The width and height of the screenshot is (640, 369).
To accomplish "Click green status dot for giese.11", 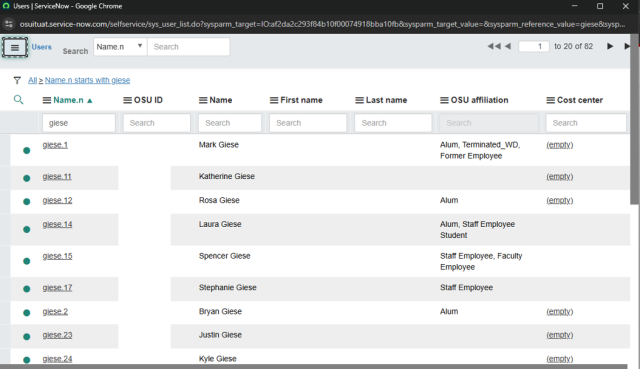I will (x=27, y=178).
